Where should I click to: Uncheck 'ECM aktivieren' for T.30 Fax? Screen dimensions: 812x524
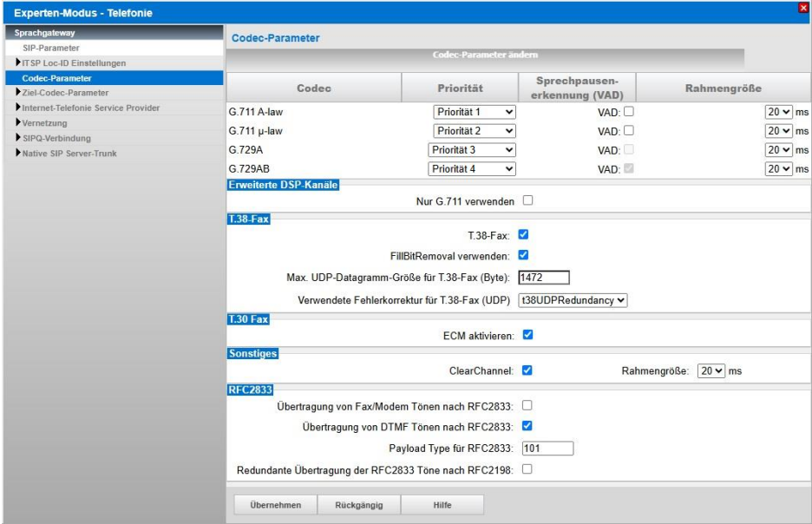pyautogui.click(x=527, y=334)
